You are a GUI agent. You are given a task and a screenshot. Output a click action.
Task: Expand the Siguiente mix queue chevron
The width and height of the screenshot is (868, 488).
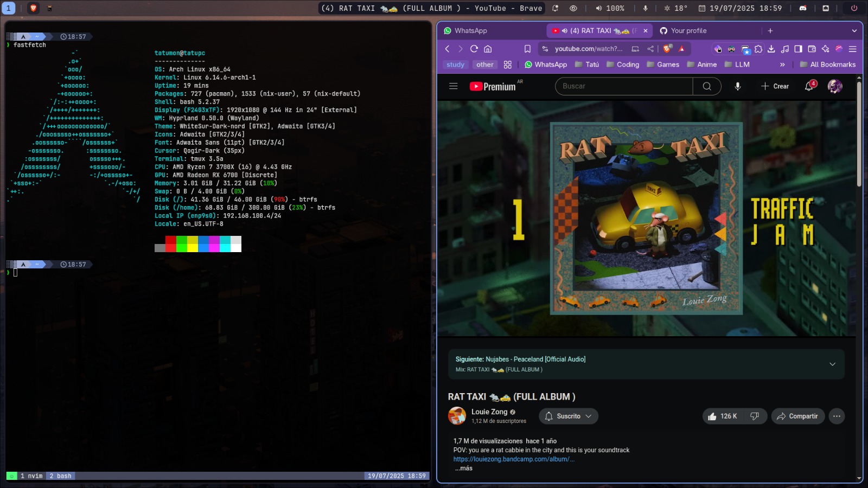point(833,364)
